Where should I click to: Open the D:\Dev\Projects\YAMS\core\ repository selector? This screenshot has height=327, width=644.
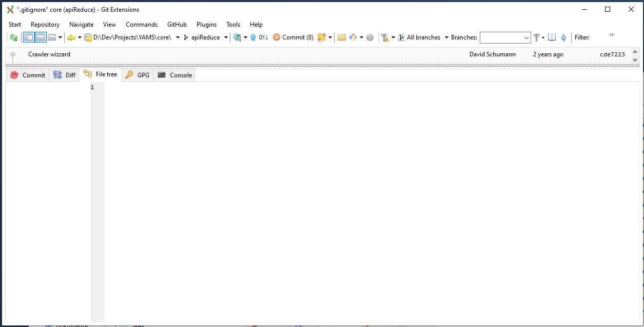click(x=128, y=37)
